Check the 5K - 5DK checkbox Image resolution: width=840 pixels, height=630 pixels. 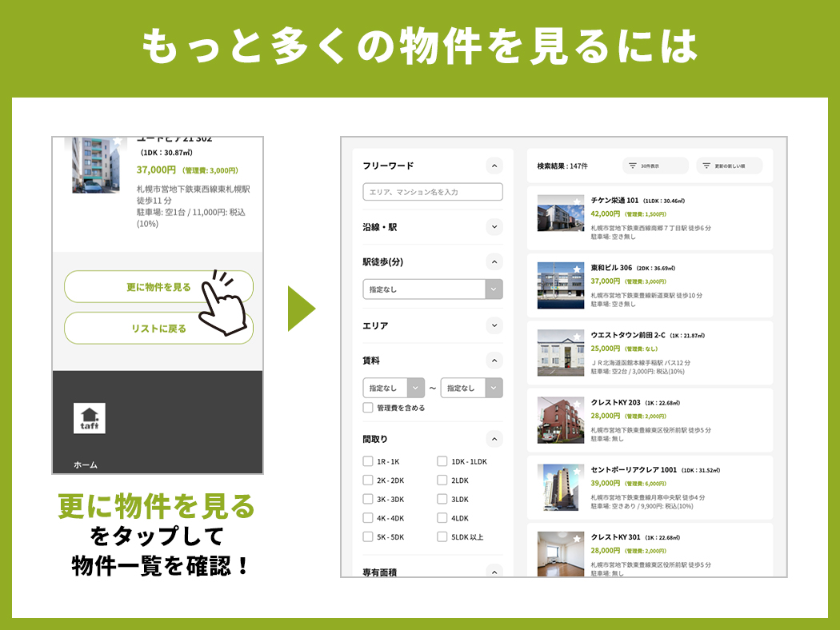coord(368,536)
